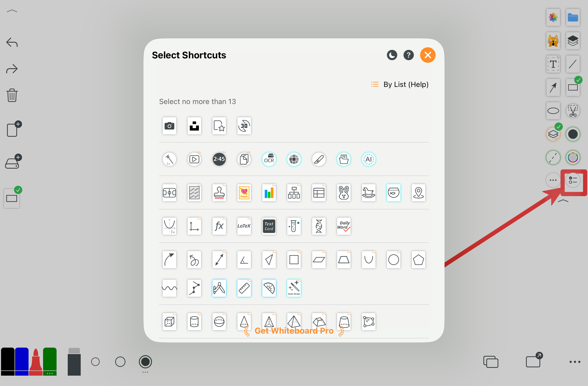Choose the Auto Draw shortcut icon
Screen dimensions: 588x386
click(x=294, y=288)
